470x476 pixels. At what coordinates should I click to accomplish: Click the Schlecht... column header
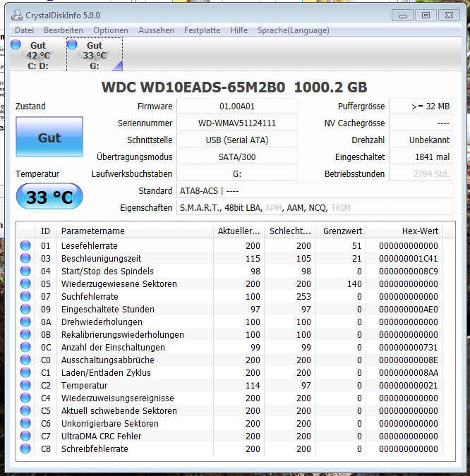tap(290, 231)
